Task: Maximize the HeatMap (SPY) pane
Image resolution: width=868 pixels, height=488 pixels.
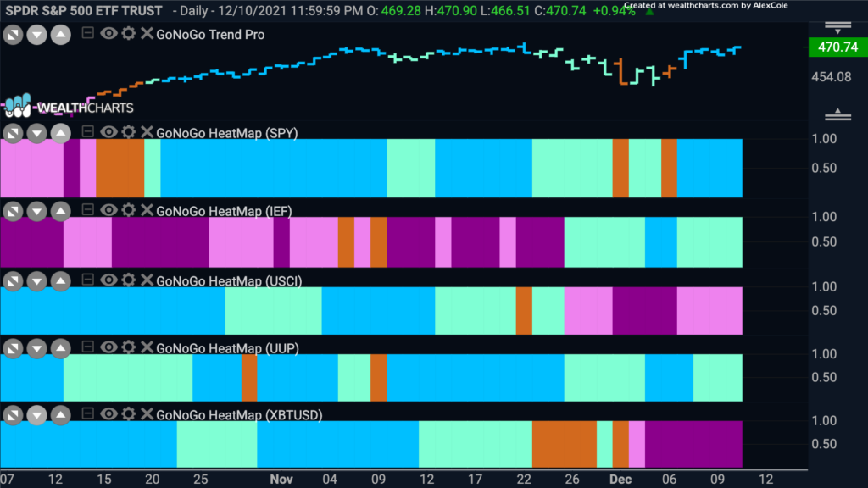Action: coord(13,133)
